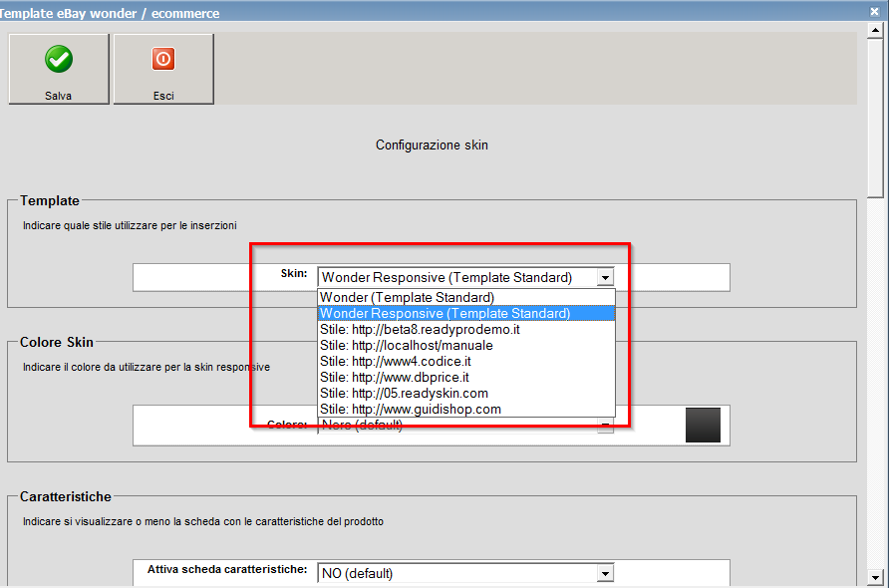Click the 'Caratteristiche' section title
Screen dimensions: 889x588
pyautogui.click(x=65, y=496)
